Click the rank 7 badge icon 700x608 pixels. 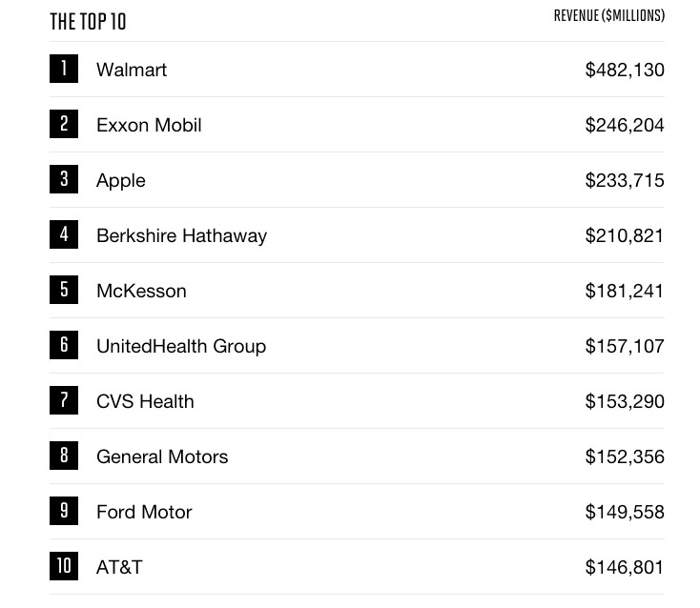pyautogui.click(x=64, y=400)
